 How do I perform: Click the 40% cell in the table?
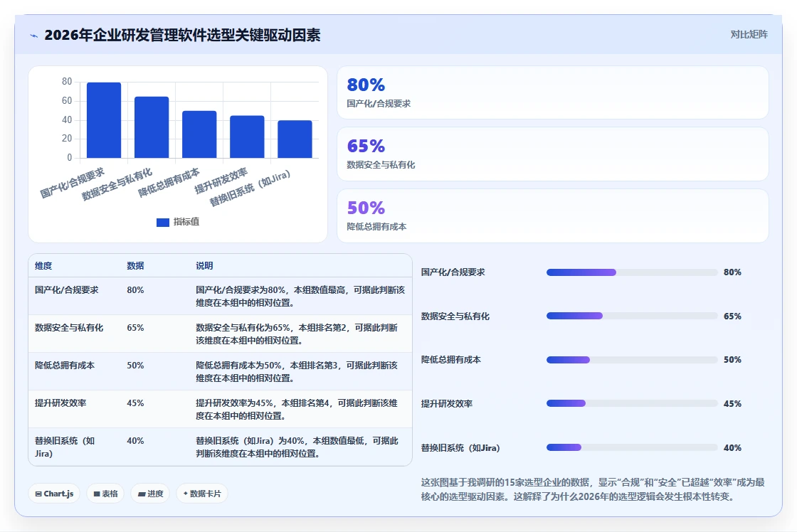tap(135, 440)
